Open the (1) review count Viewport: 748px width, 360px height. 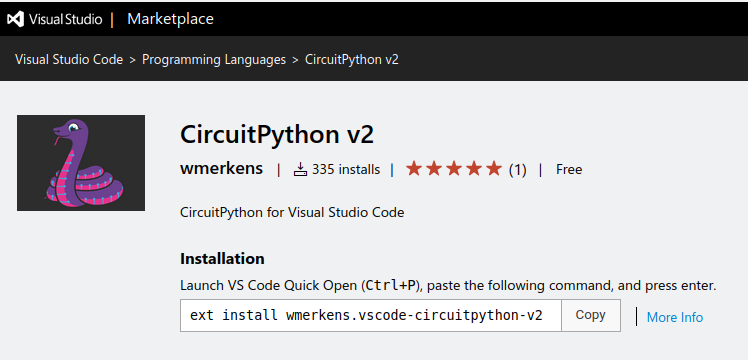tap(518, 170)
